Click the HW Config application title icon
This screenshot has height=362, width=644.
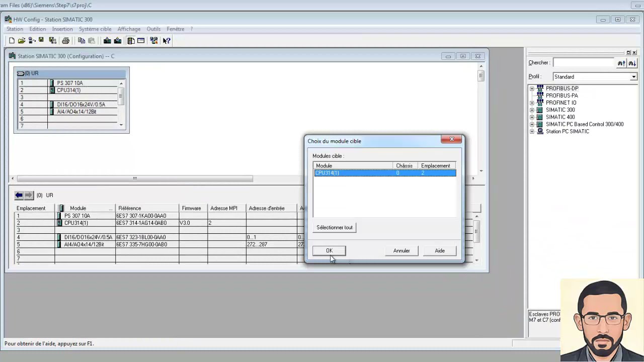coord(8,19)
